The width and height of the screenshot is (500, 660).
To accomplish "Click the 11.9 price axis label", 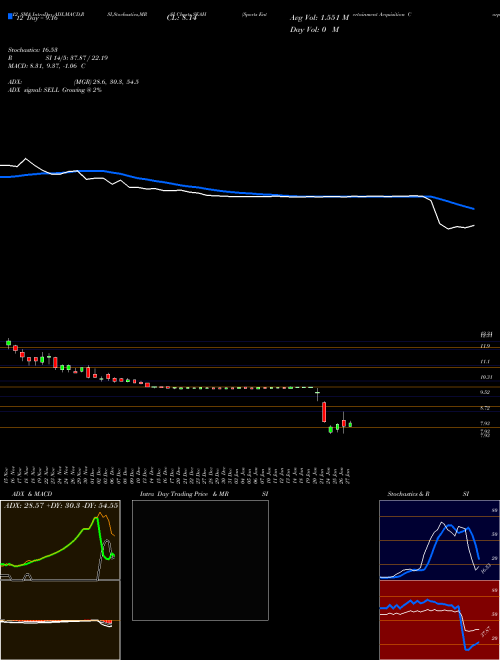I will click(x=485, y=346).
